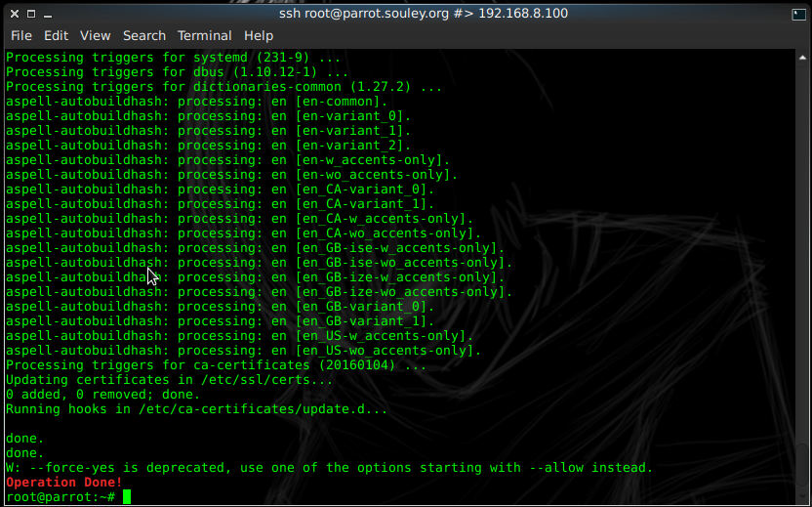The height and width of the screenshot is (507, 812).
Task: Click the '[en-common]' aspell line
Action: (x=197, y=101)
